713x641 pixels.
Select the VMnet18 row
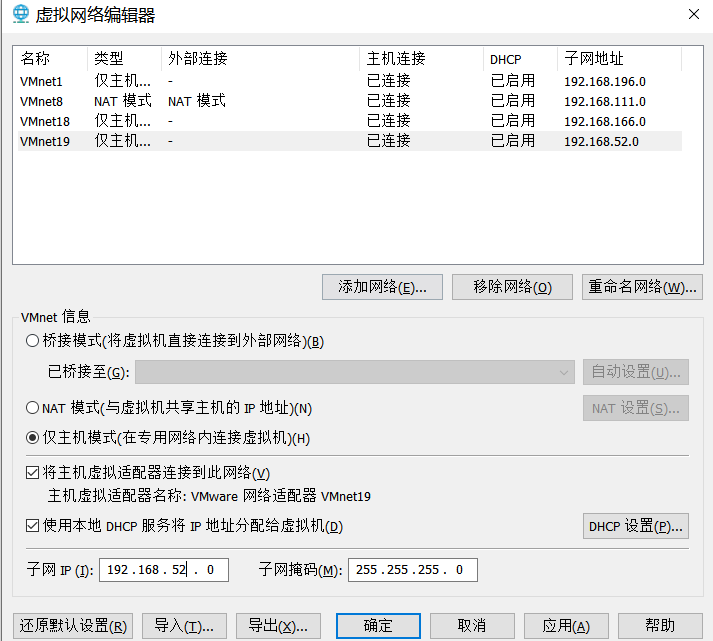[350, 121]
